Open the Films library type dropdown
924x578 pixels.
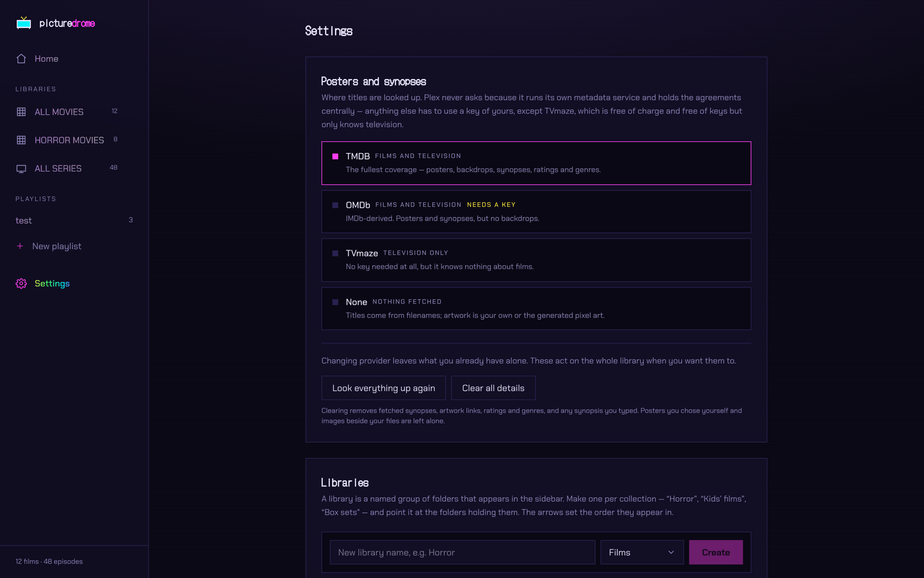[642, 552]
